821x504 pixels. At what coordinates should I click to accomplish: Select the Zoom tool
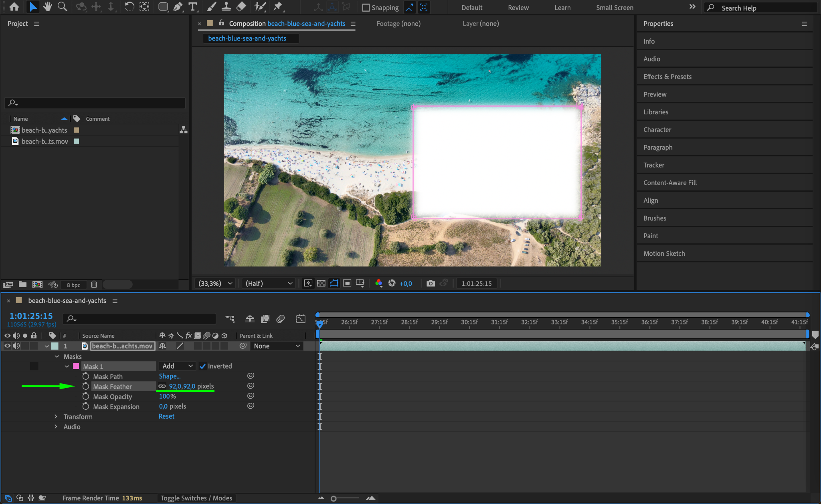coord(62,7)
